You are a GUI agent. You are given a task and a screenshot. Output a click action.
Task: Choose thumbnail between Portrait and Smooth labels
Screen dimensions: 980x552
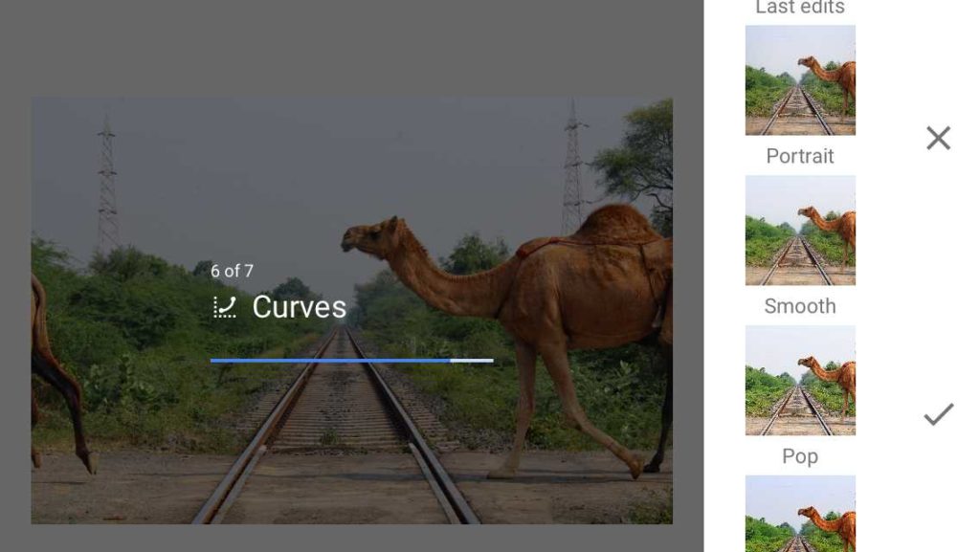(x=800, y=231)
